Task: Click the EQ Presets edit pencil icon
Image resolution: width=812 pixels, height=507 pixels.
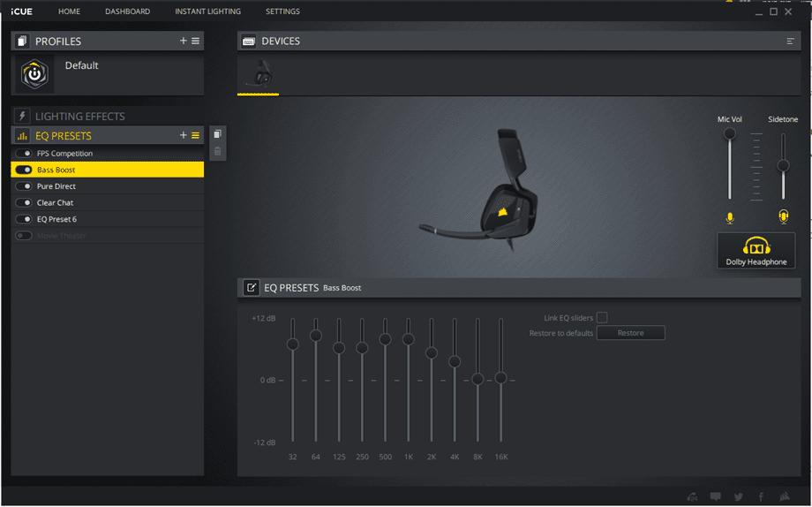Action: [x=252, y=287]
